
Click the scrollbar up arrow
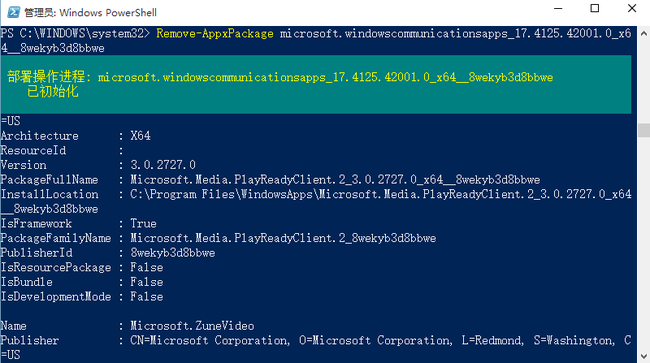[x=644, y=33]
